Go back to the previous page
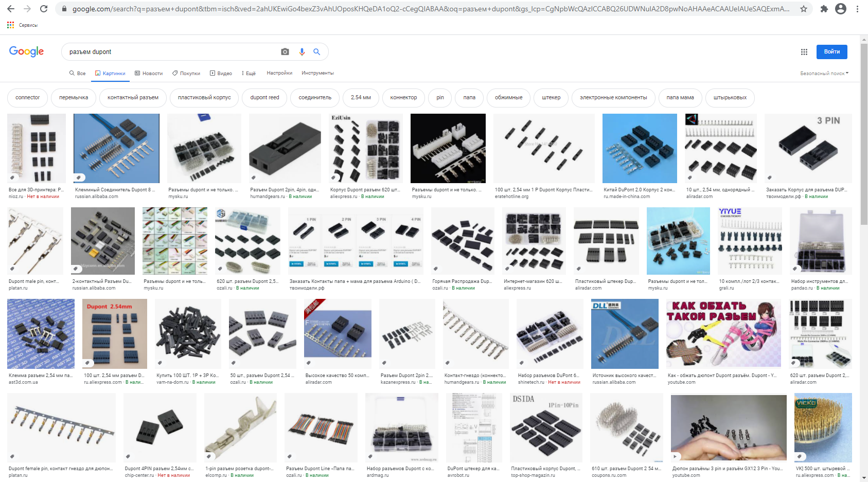 coord(11,9)
